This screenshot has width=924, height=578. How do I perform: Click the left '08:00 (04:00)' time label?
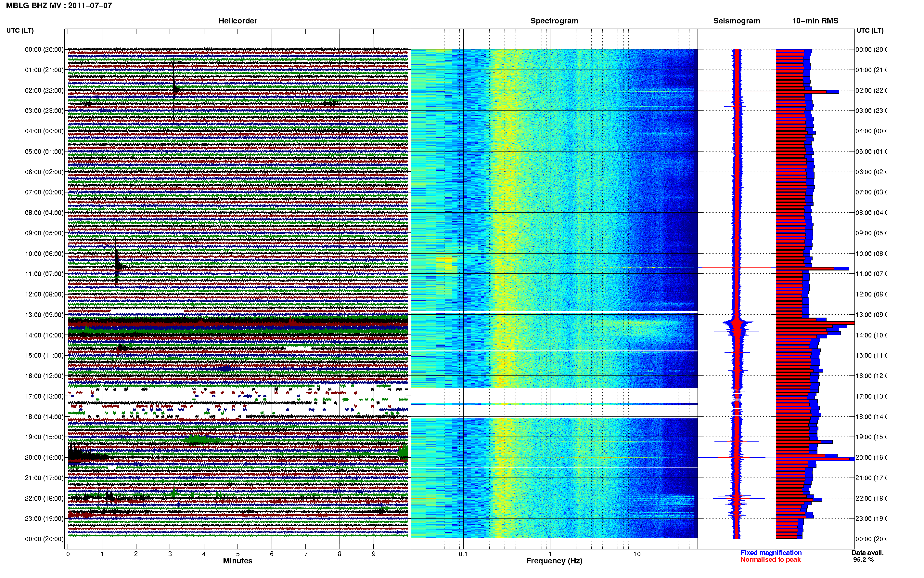44,213
